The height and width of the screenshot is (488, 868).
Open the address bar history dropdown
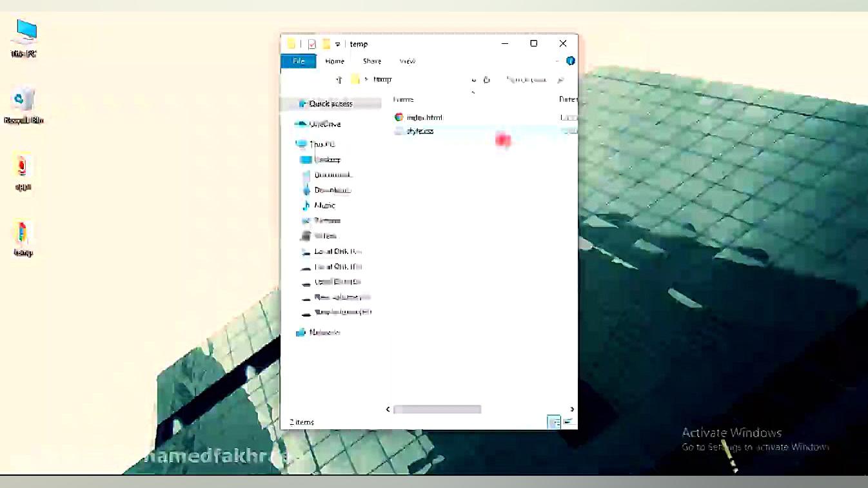click(474, 80)
